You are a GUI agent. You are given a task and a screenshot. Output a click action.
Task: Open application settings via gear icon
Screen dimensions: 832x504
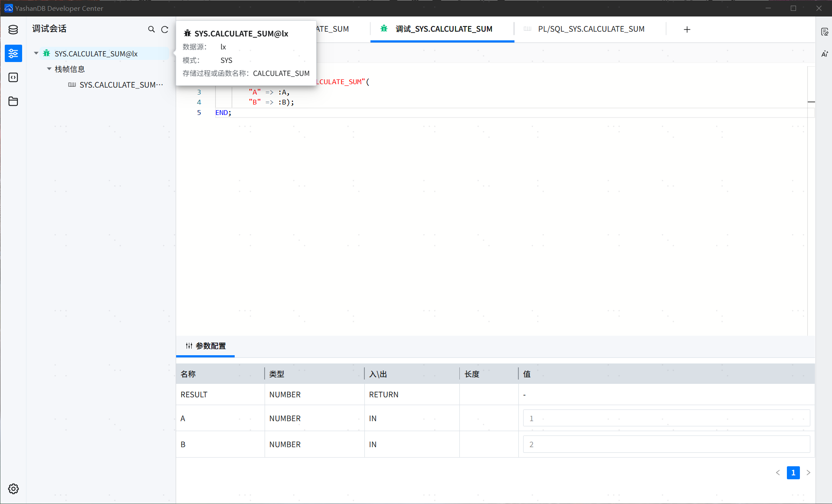tap(13, 489)
